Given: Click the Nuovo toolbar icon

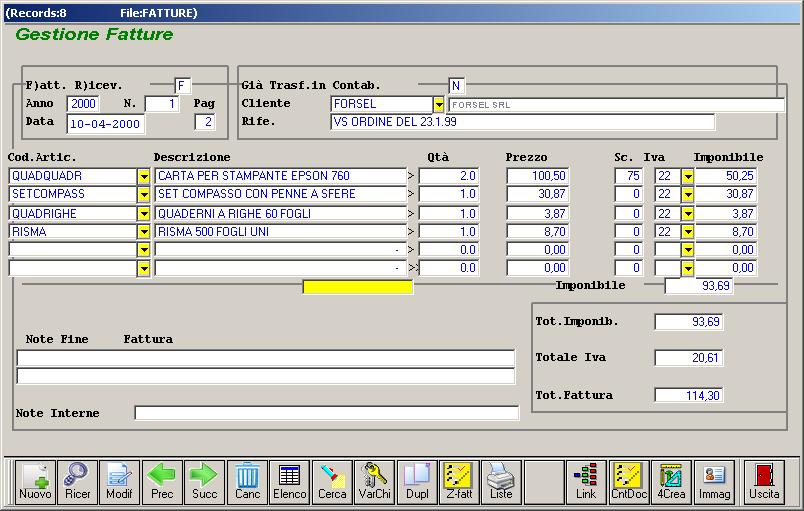Looking at the screenshot, I should point(35,482).
